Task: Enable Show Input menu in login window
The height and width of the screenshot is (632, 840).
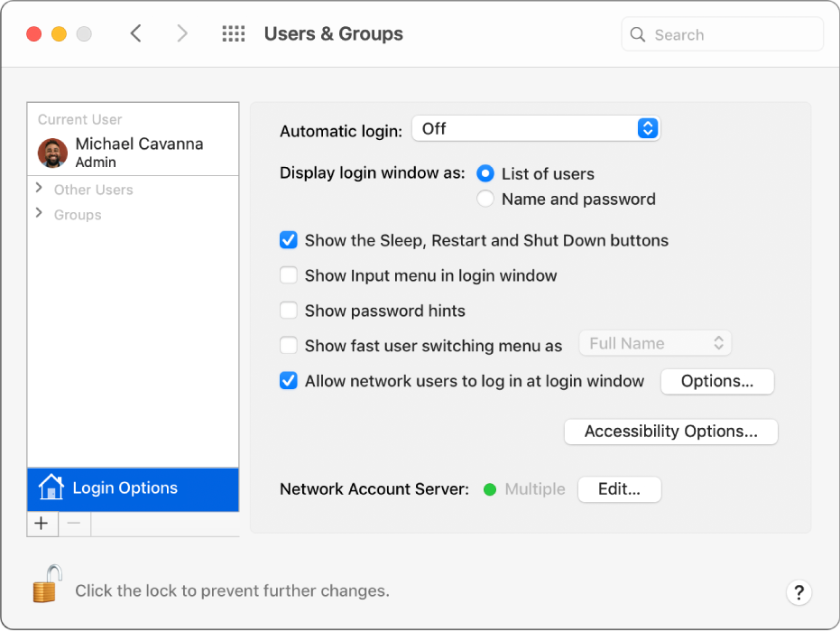Action: pos(289,274)
